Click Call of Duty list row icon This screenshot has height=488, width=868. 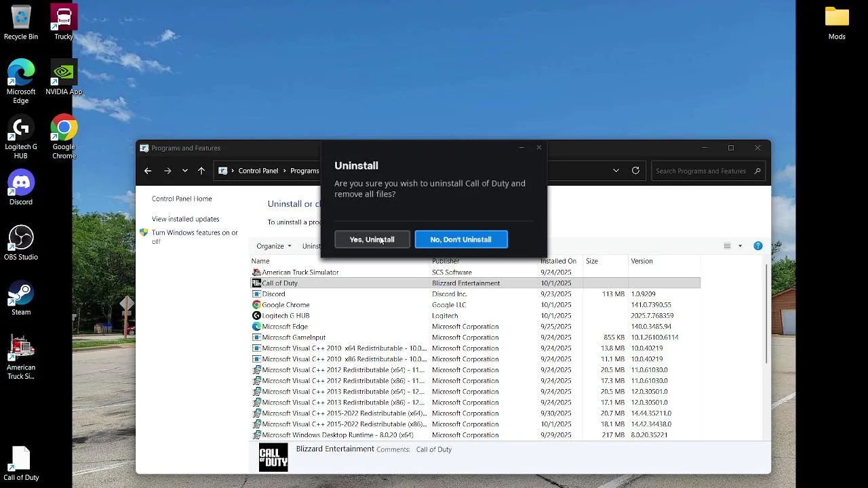click(x=256, y=283)
